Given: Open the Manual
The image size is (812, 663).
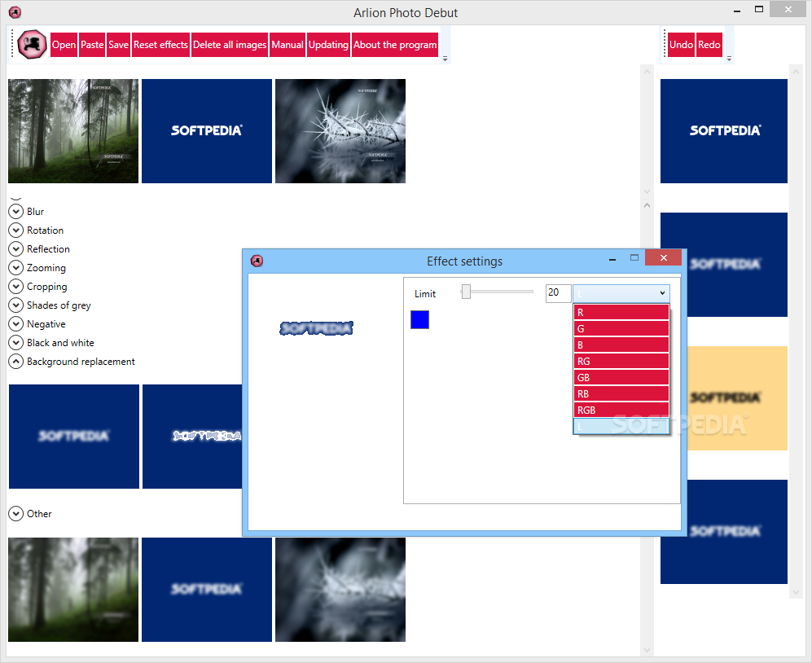Looking at the screenshot, I should [x=287, y=45].
